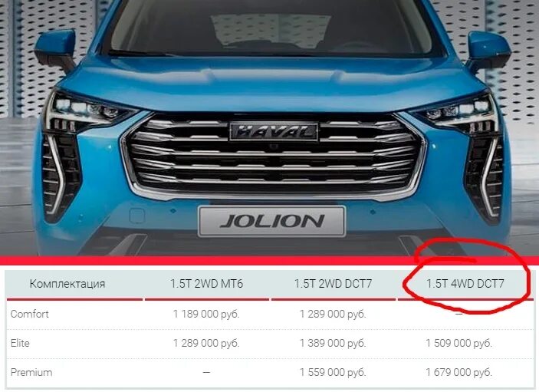This screenshot has width=539, height=392.
Task: Click the left side mirror
Action: 56,48
